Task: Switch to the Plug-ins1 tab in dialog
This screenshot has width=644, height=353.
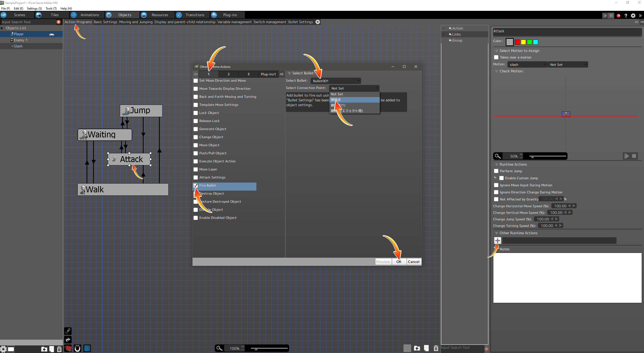Action: point(268,74)
